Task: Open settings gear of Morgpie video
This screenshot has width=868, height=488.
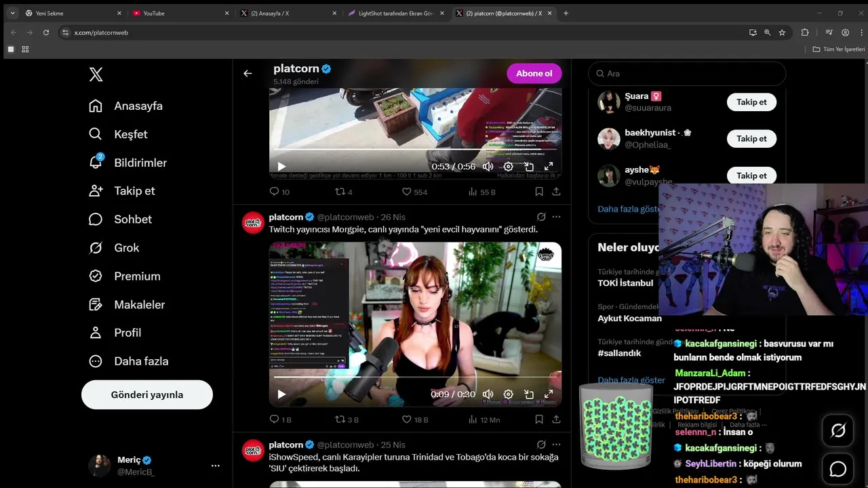Action: (508, 394)
